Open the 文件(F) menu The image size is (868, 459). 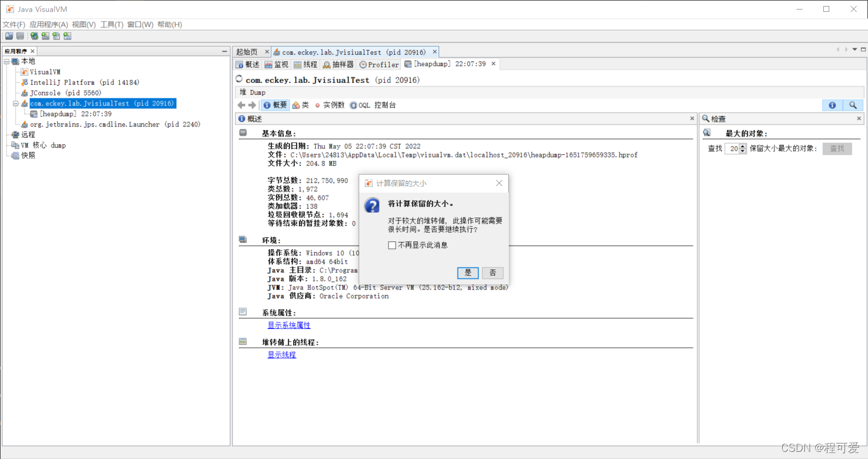pyautogui.click(x=14, y=24)
